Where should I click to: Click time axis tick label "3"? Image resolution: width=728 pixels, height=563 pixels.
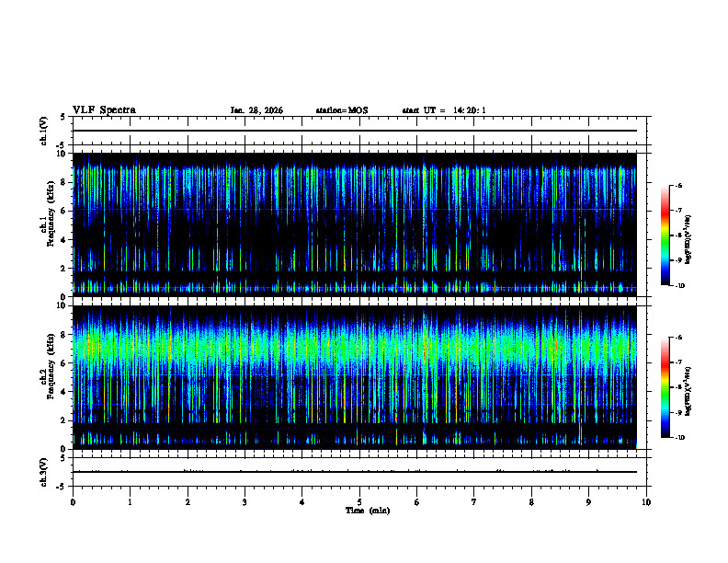[x=245, y=502]
